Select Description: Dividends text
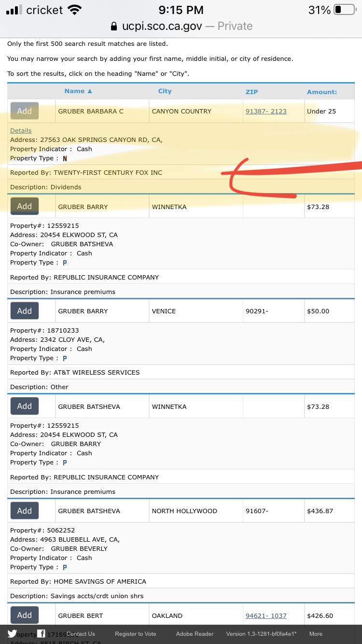Viewport: 362px width, 644px height. tap(46, 187)
